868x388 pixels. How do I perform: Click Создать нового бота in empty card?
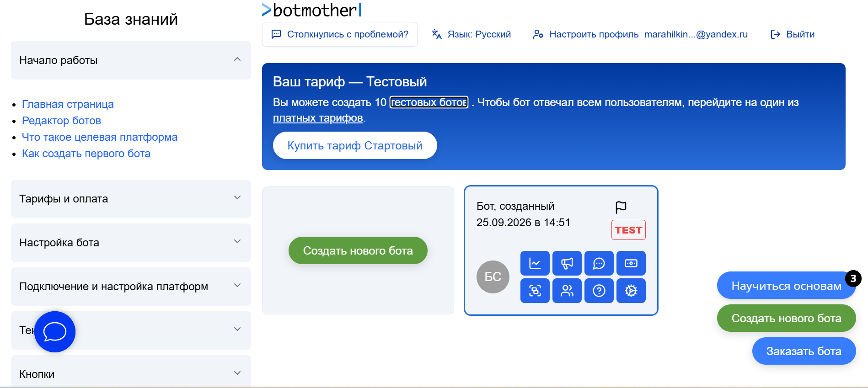point(358,250)
